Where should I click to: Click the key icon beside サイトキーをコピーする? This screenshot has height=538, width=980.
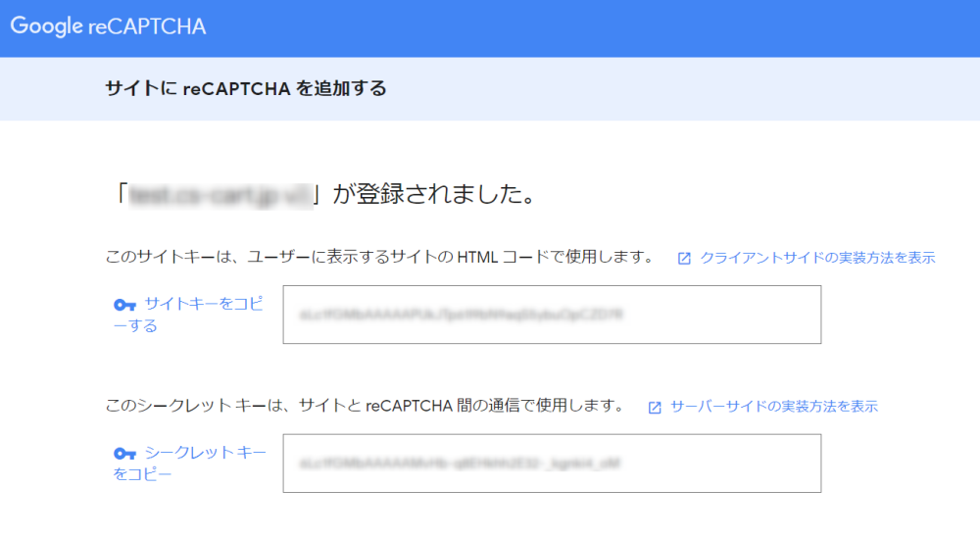pyautogui.click(x=125, y=305)
